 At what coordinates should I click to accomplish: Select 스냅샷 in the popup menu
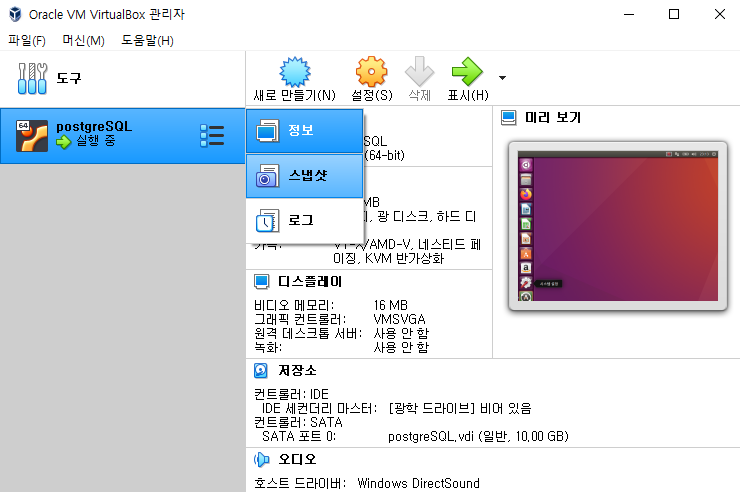[304, 176]
